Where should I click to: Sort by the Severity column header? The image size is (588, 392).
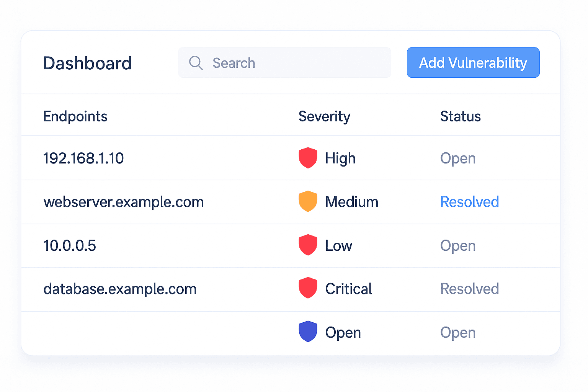(x=324, y=116)
